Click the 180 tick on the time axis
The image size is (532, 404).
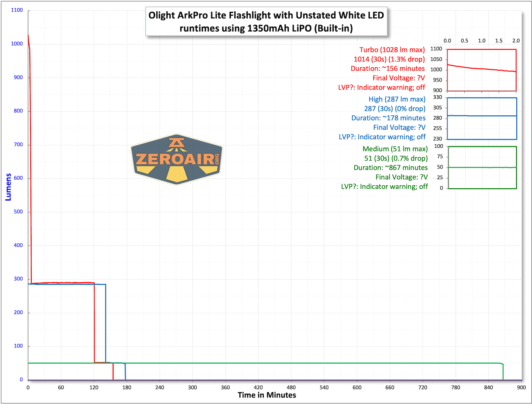(x=127, y=387)
